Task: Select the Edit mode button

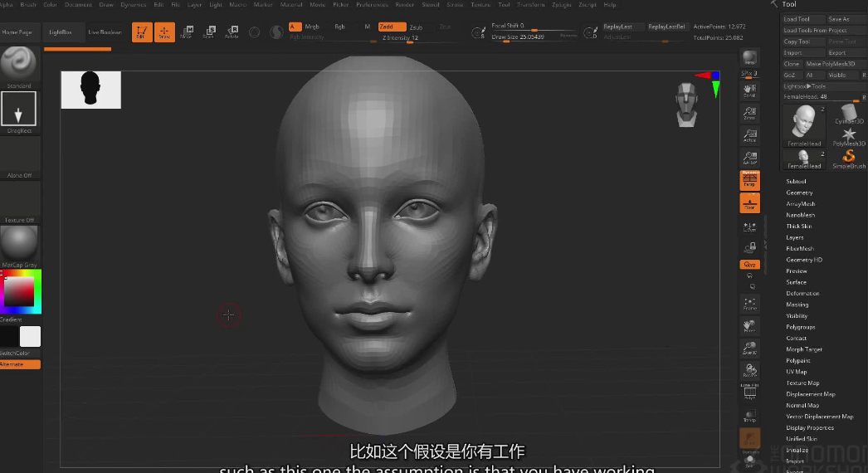Action: point(142,32)
